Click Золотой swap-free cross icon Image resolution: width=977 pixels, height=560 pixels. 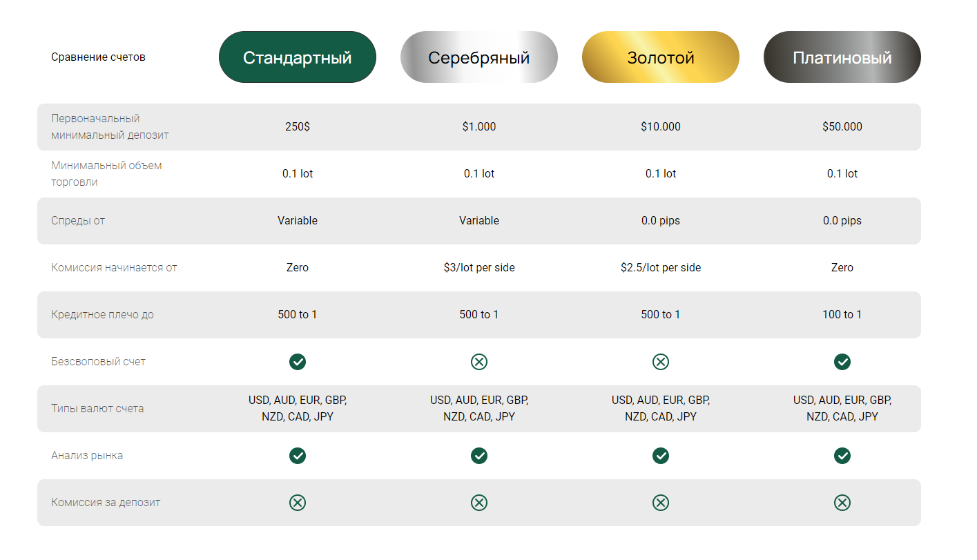click(661, 362)
